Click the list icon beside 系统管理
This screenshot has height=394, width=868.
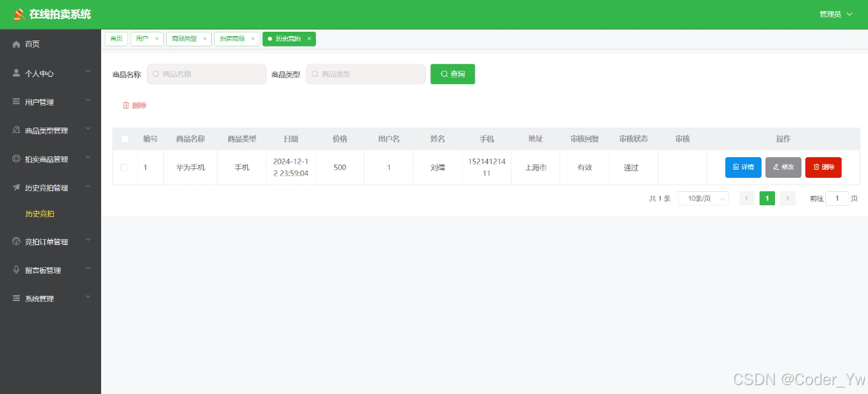(16, 298)
